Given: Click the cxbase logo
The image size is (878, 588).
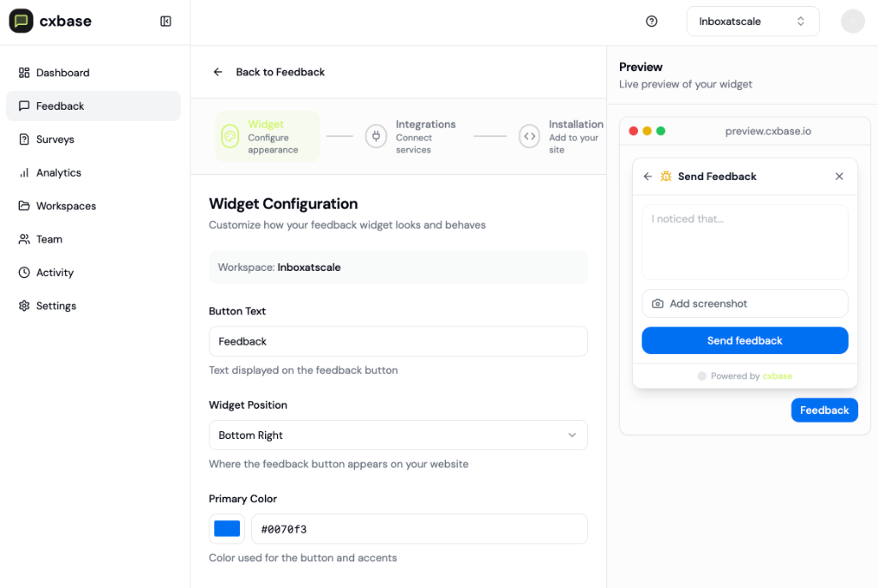Looking at the screenshot, I should 50,21.
